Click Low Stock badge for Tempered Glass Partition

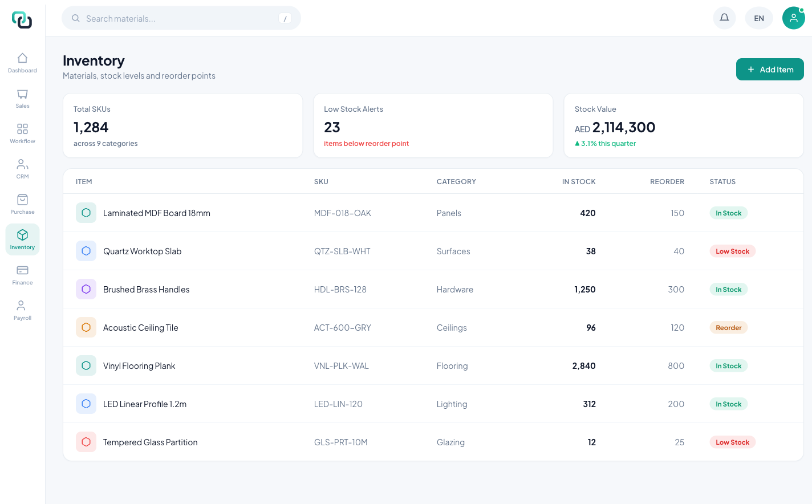click(733, 442)
